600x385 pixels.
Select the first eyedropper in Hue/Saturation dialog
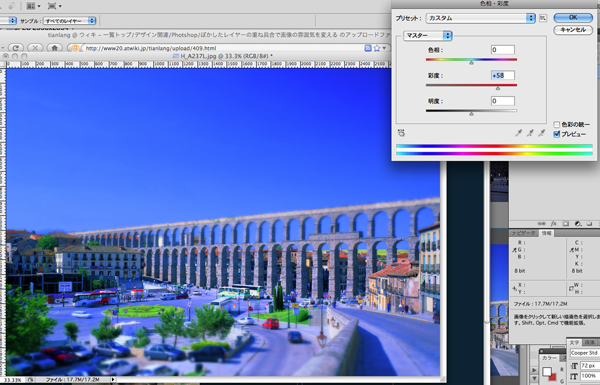tap(519, 133)
